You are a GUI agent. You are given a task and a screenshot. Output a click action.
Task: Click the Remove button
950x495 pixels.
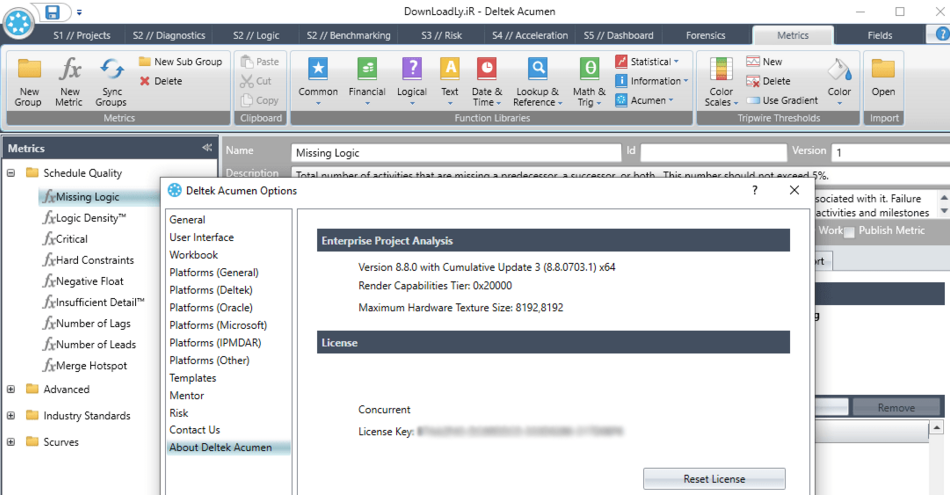pyautogui.click(x=896, y=408)
